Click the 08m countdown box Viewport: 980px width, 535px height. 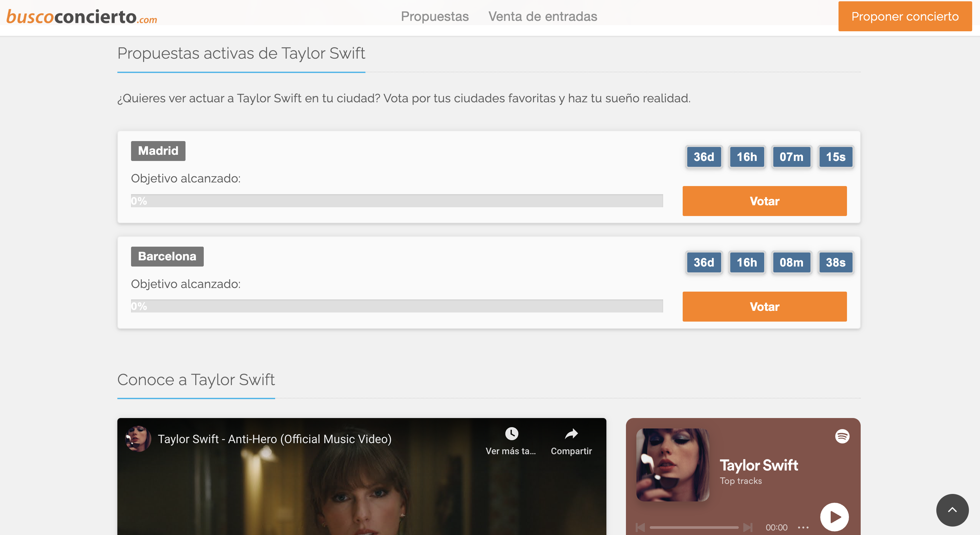[x=791, y=262]
